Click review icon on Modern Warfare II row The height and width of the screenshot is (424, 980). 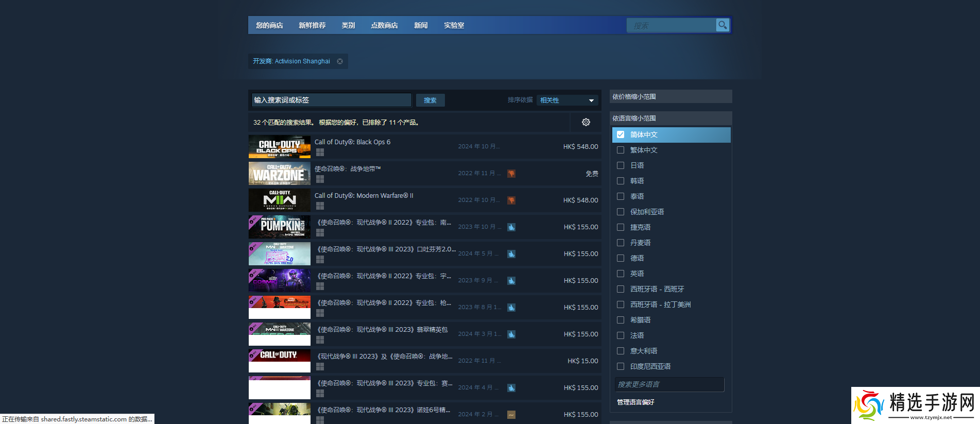coord(511,200)
